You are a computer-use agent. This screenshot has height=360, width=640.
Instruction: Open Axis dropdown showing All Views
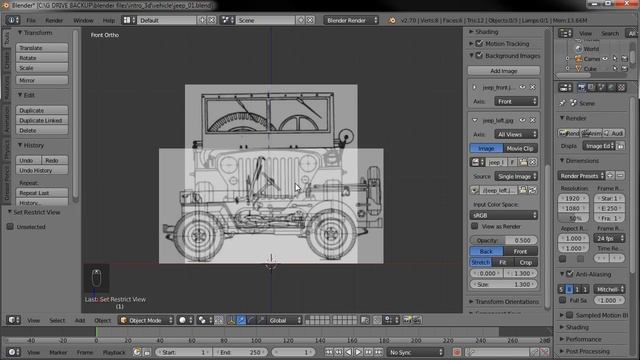click(516, 134)
